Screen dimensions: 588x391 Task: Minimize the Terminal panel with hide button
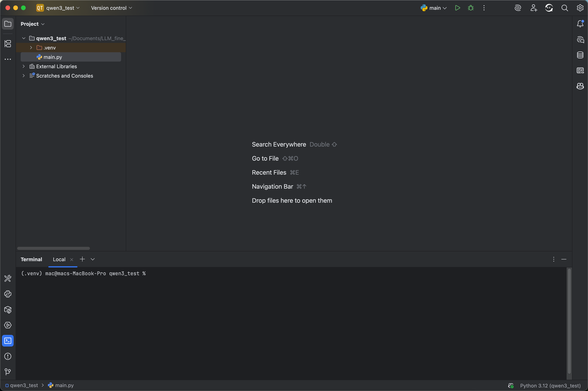(x=564, y=259)
